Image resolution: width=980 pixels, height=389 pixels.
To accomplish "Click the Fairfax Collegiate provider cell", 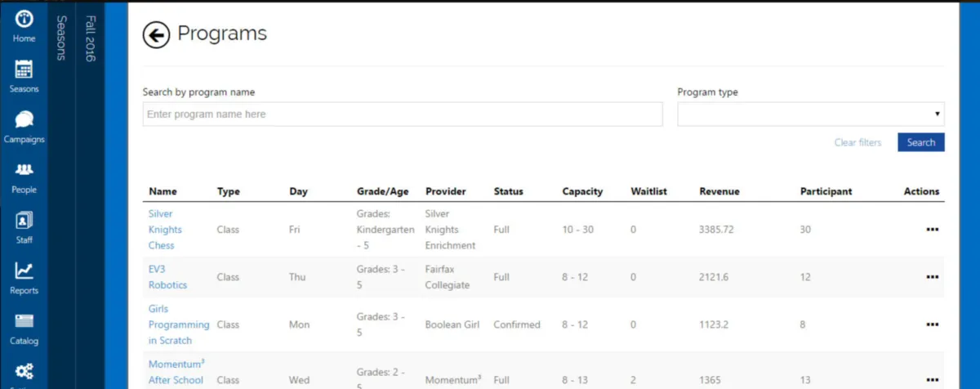I will click(448, 277).
